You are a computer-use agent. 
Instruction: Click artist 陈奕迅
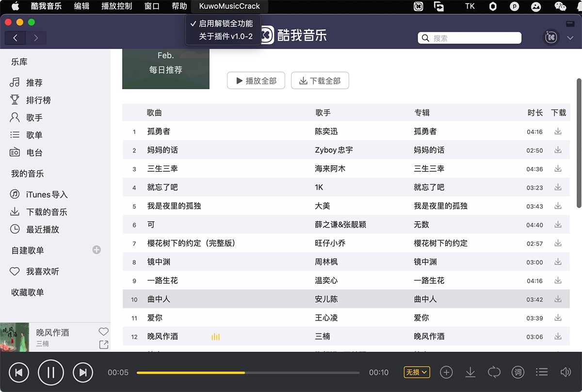tap(326, 131)
